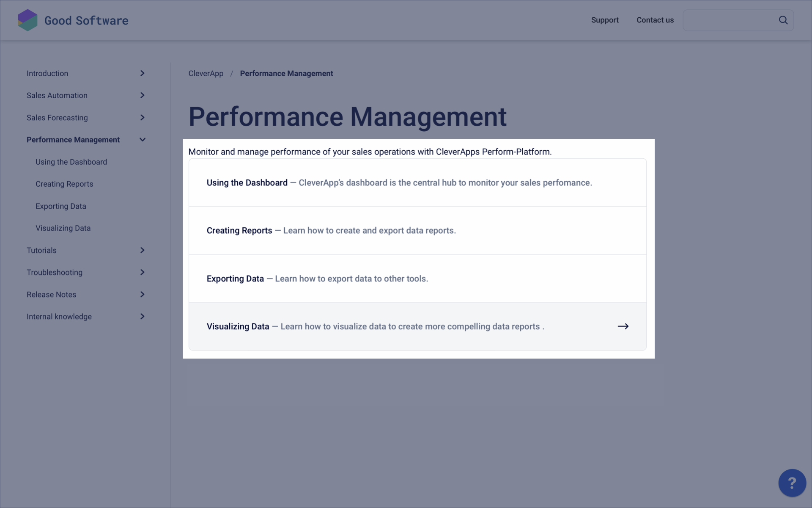Image resolution: width=812 pixels, height=508 pixels.
Task: Select the Contact us menu item
Action: (655, 20)
